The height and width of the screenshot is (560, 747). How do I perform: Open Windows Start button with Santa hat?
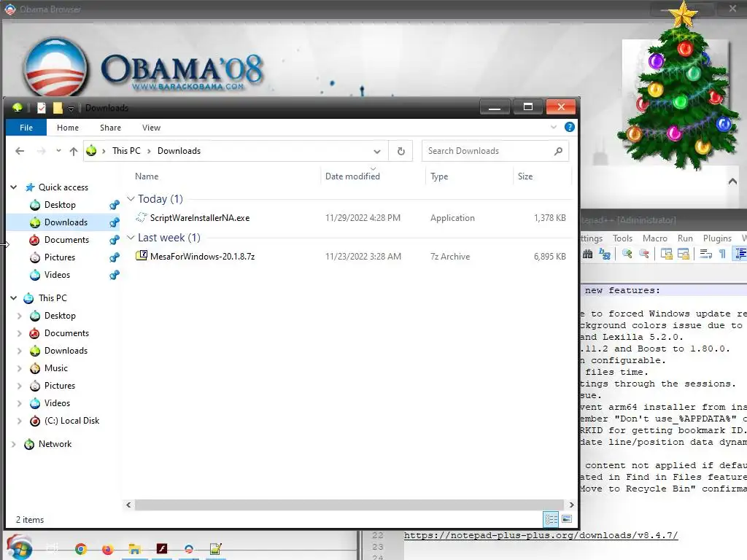[x=19, y=548]
